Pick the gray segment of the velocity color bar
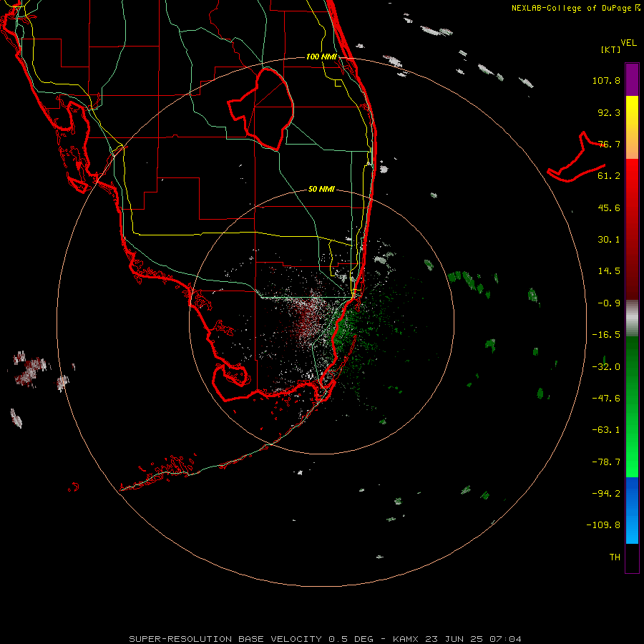This screenshot has width=644, height=644. 632,318
